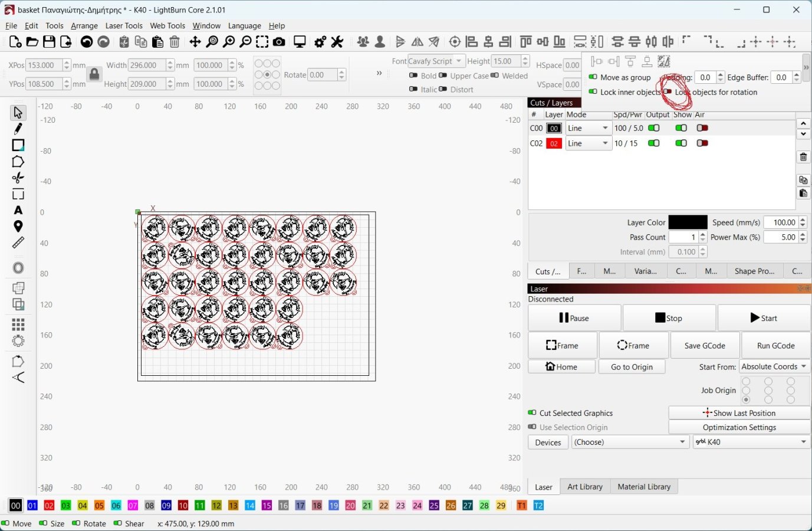The height and width of the screenshot is (531, 812).
Task: Increase the Speed (mm/s) stepper
Action: click(803, 219)
